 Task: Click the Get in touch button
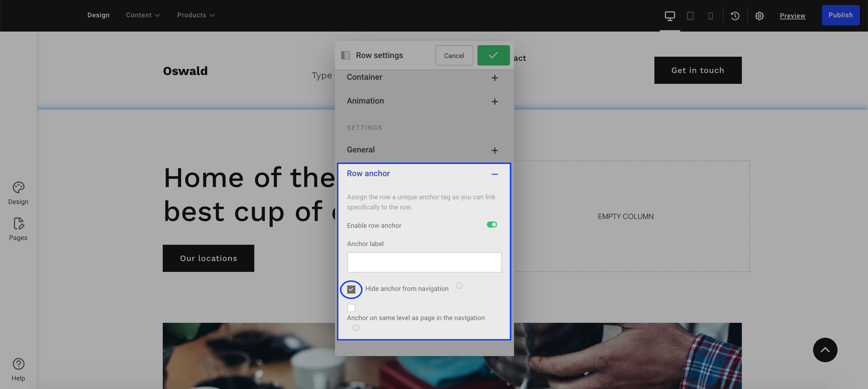(x=698, y=70)
